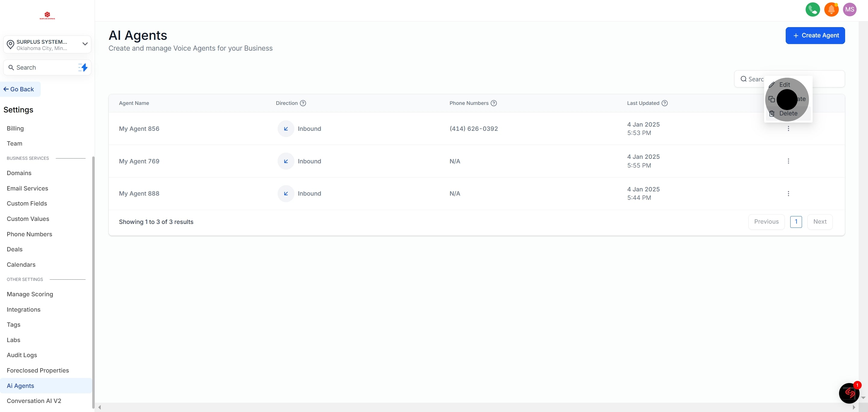Click the lightning quick-actions icon in search
Image resolution: width=868 pixels, height=412 pixels.
click(x=83, y=68)
